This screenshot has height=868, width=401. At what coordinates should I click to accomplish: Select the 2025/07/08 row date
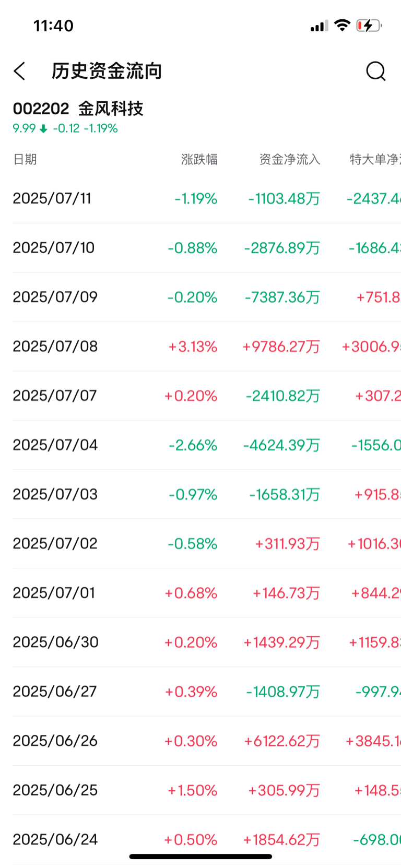[x=55, y=347]
